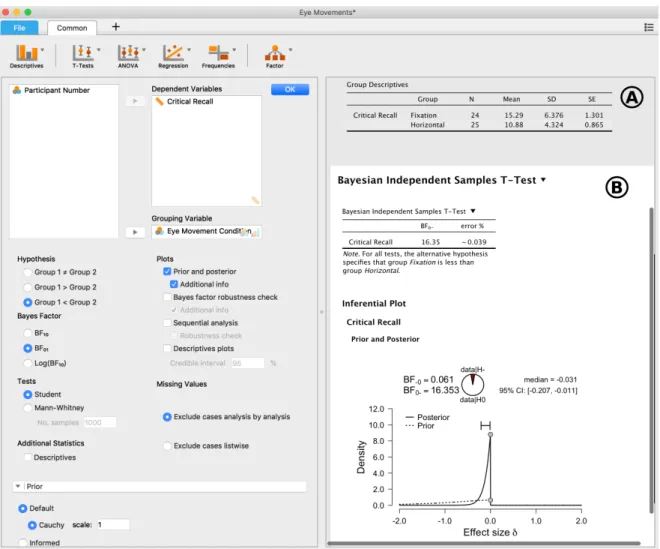The width and height of the screenshot is (660, 549).
Task: Select Exclude cases analysis by analysis
Action: click(x=167, y=417)
